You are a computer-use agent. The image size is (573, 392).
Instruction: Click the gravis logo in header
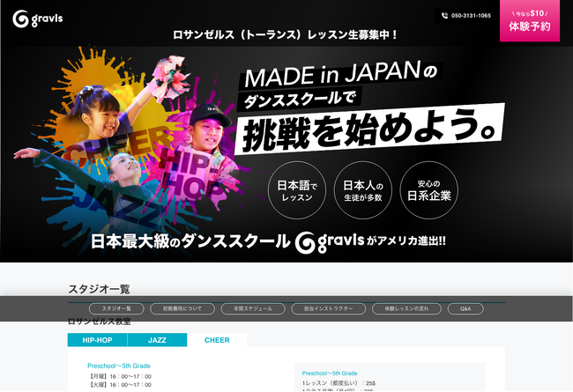(x=38, y=18)
